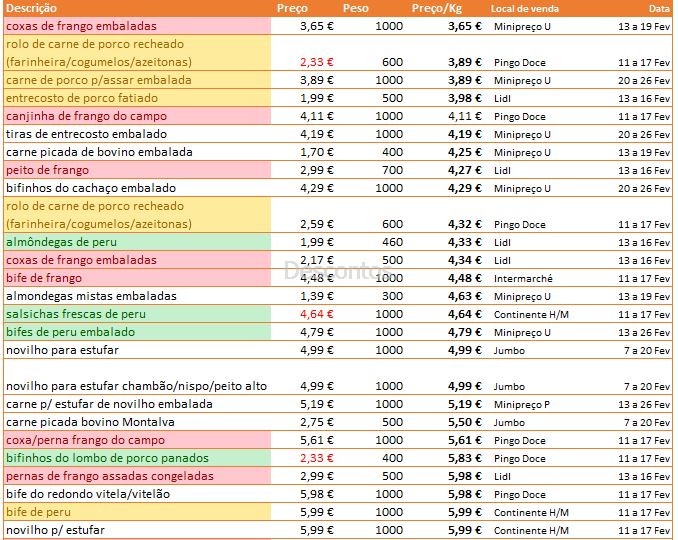This screenshot has width=678, height=540.
Task: Click the 4,25 € price per kg
Action: (x=465, y=152)
